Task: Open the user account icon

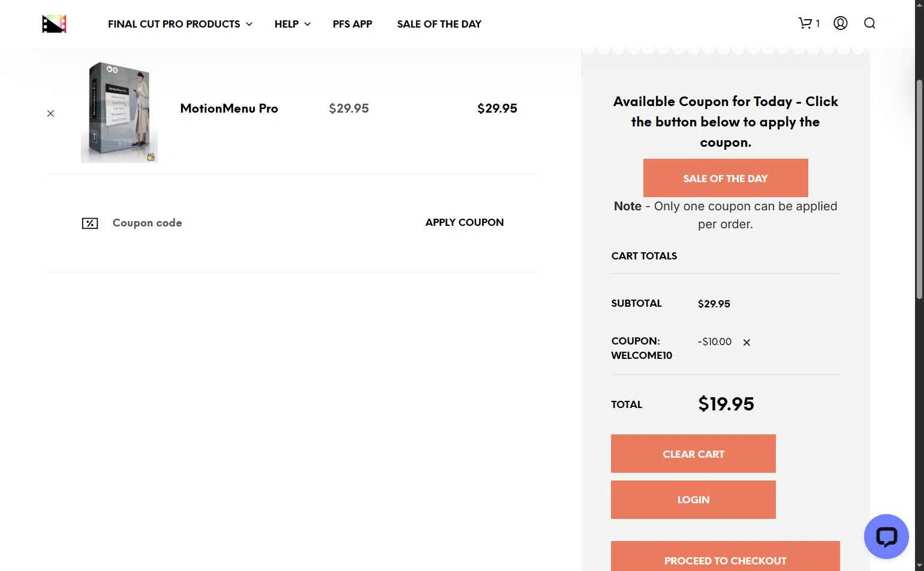Action: (x=840, y=23)
